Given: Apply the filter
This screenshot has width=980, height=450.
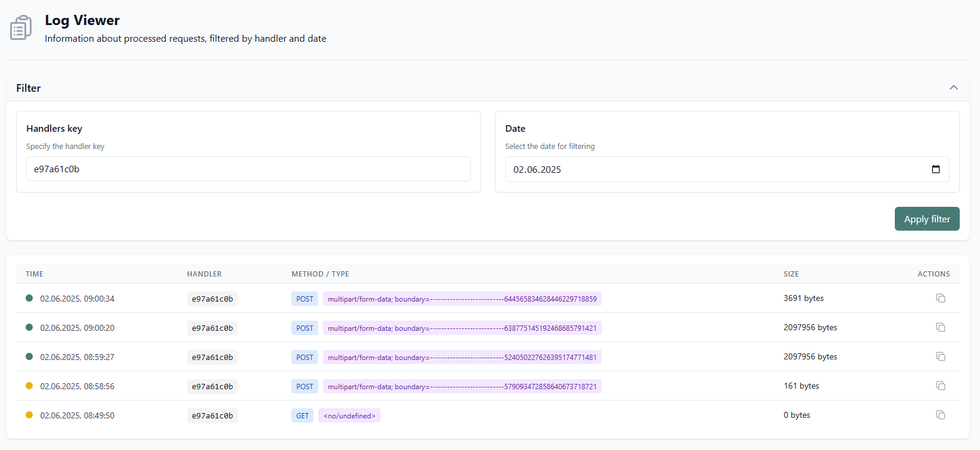Looking at the screenshot, I should [x=927, y=219].
